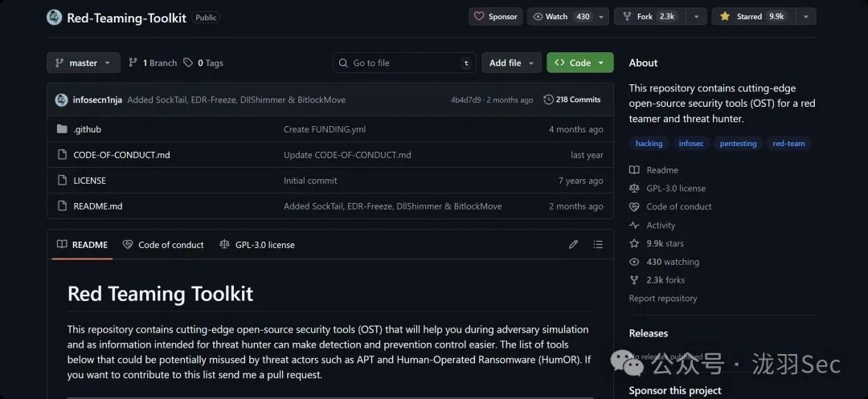The image size is (868, 399).
Task: Open the Create FUNDING.yml commit message
Action: click(325, 129)
